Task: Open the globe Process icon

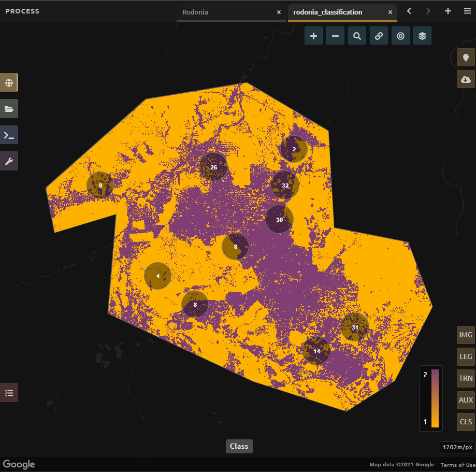Action: (9, 82)
